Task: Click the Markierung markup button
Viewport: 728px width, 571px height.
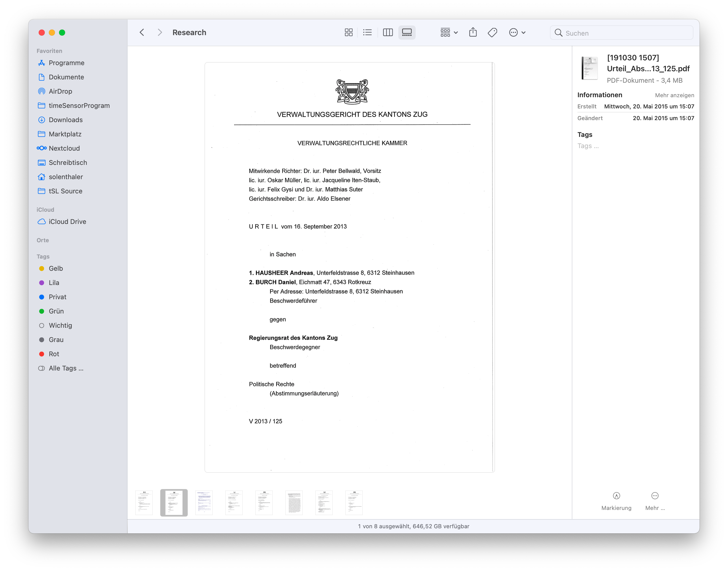Action: pos(616,501)
